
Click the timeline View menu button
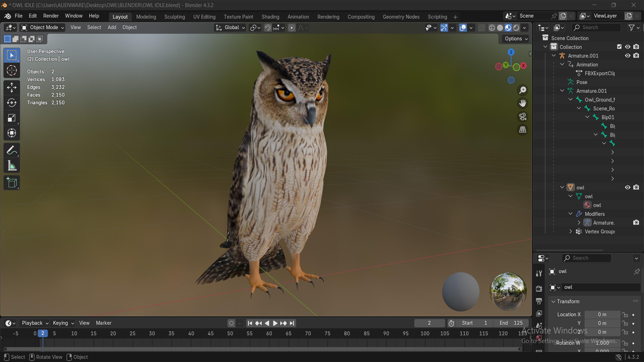click(x=84, y=323)
